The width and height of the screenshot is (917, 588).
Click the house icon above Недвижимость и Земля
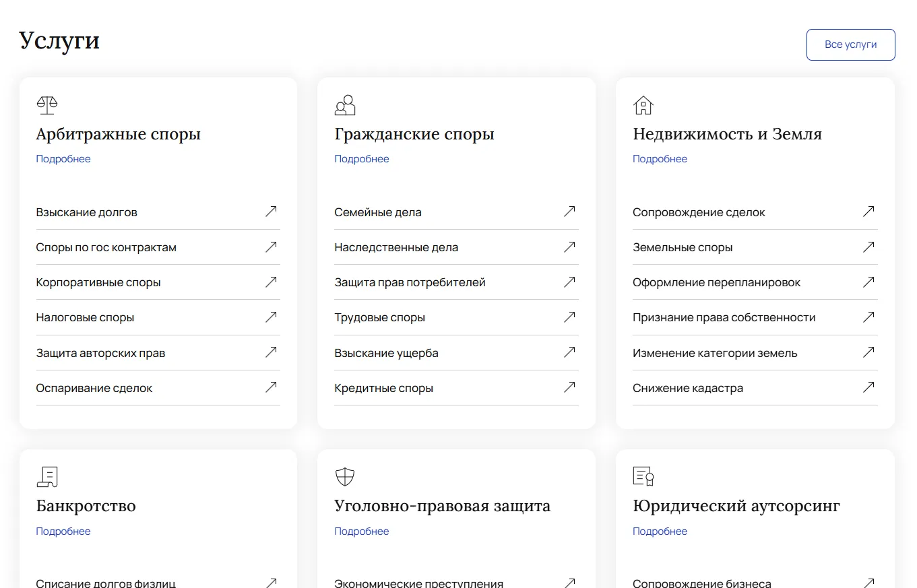click(643, 105)
